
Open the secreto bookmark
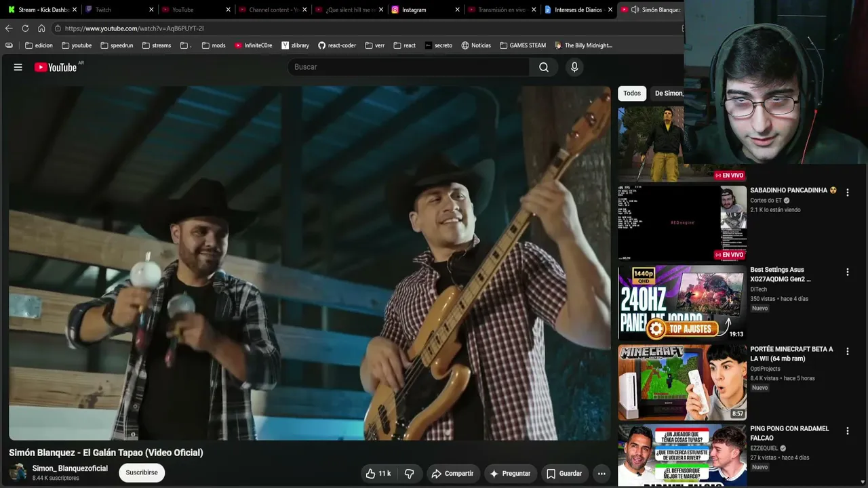(439, 45)
